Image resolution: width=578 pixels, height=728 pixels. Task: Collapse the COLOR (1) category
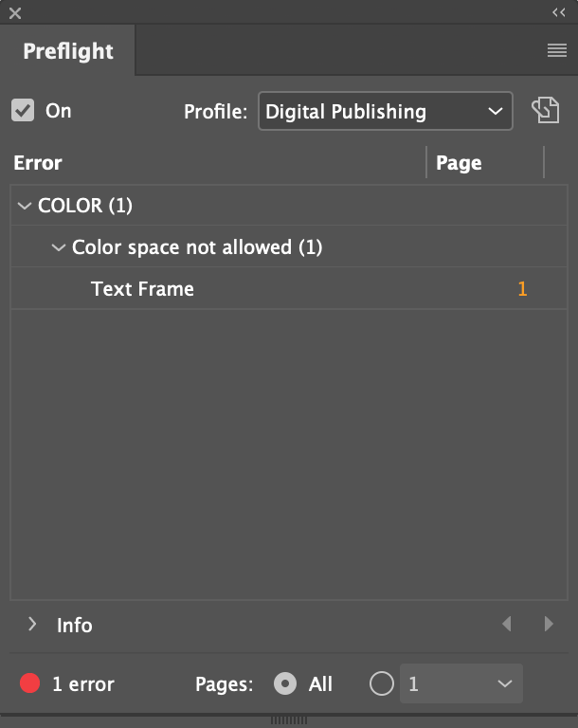(x=24, y=205)
